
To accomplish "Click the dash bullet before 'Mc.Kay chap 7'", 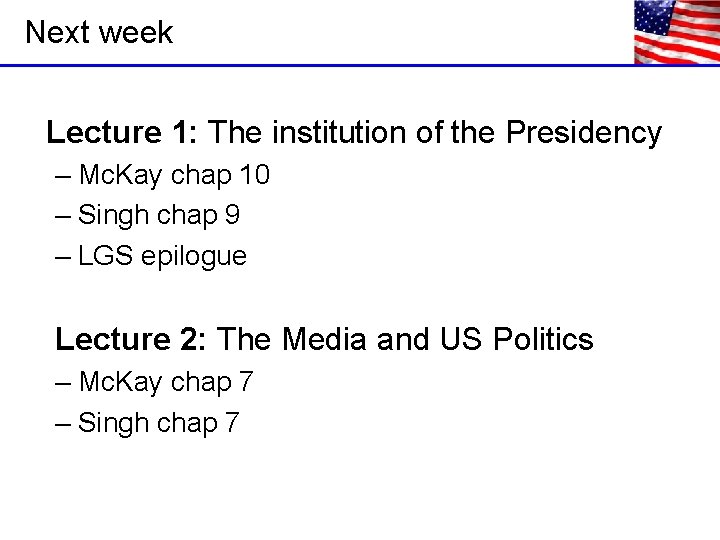I will coord(64,382).
